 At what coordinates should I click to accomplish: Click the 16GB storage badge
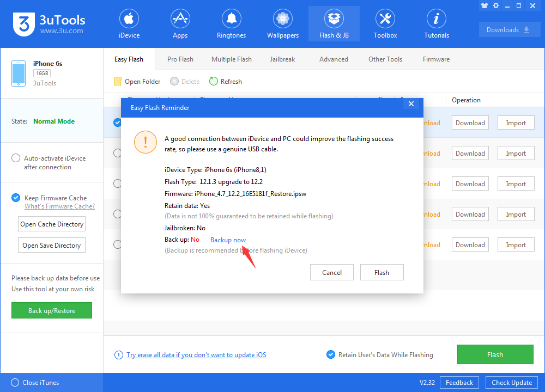click(42, 73)
